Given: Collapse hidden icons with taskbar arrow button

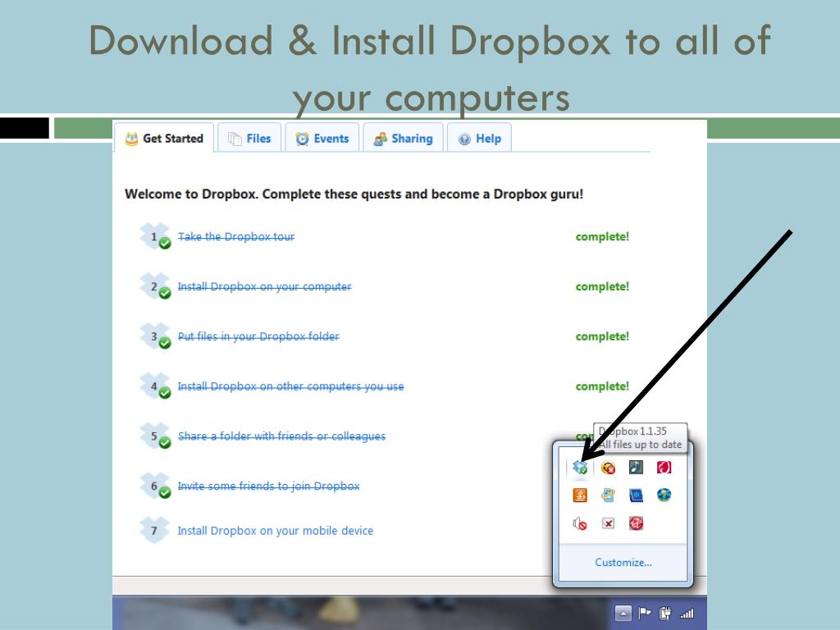Looking at the screenshot, I should tap(623, 613).
